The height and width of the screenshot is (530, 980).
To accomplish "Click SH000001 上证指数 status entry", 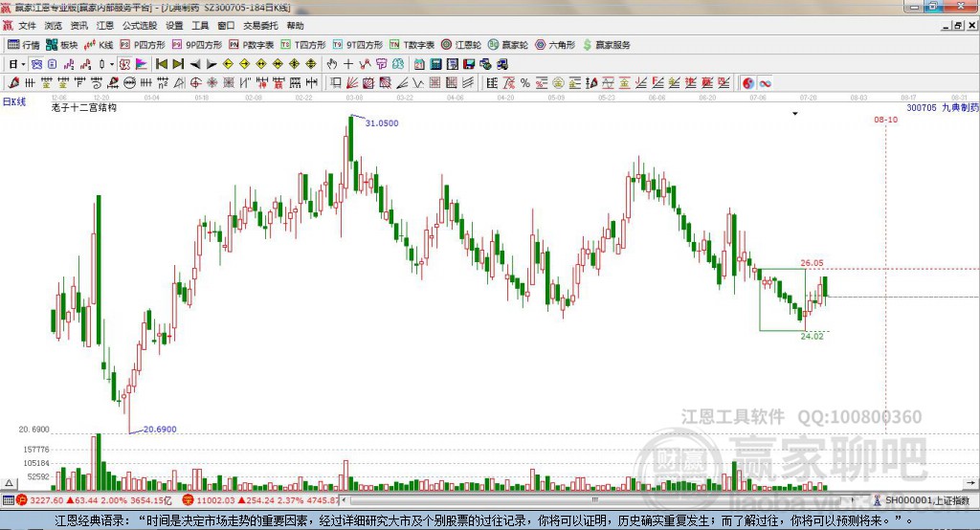I will pos(926,500).
